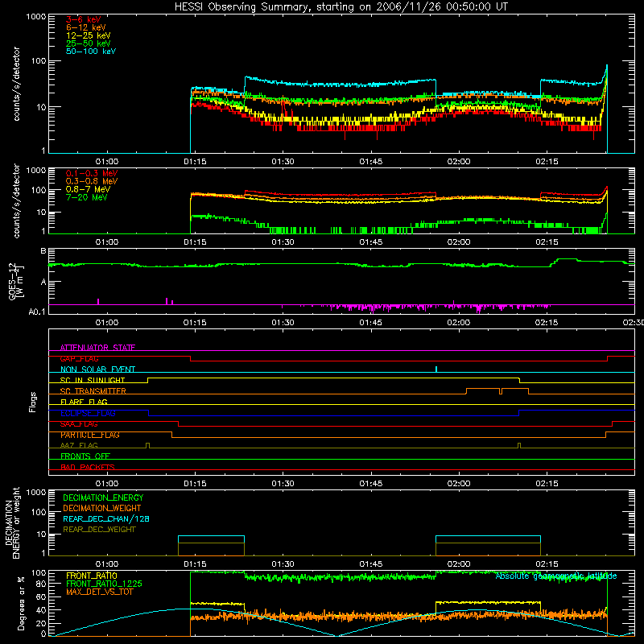
Task: Pick the 50-100 keV legend label
Action: point(91,52)
